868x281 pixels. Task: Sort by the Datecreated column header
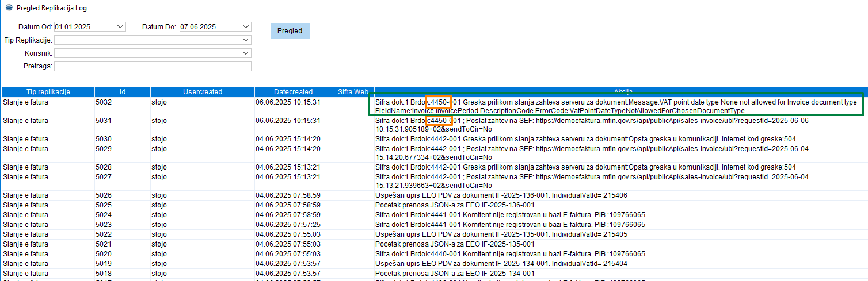pos(293,92)
